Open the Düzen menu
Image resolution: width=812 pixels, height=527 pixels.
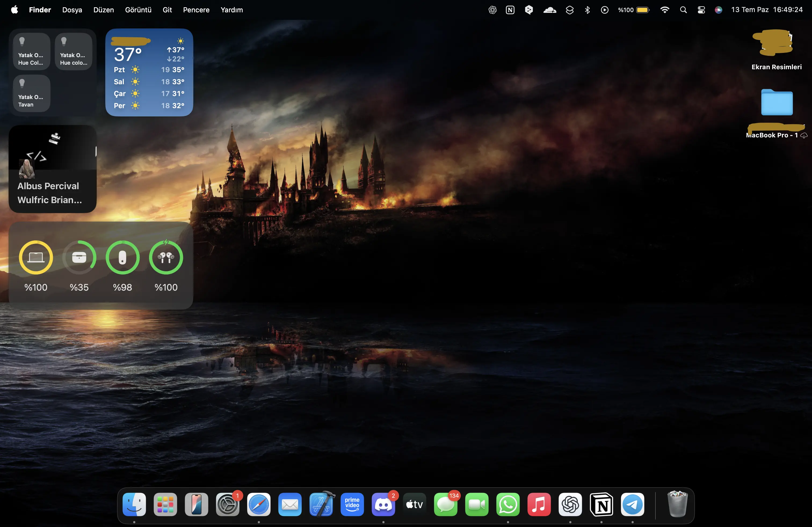(103, 10)
